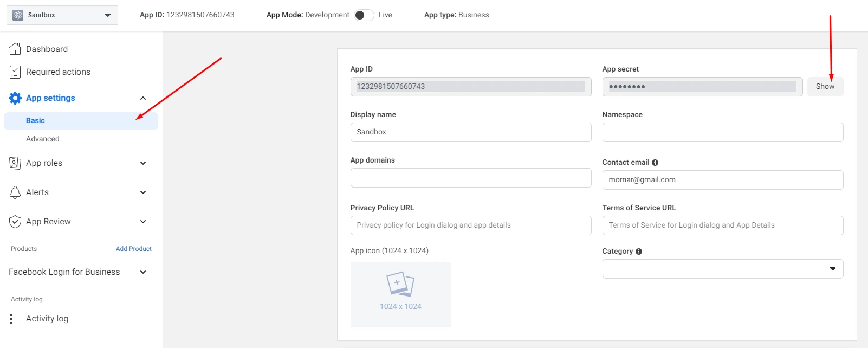Click the Dashboard home icon
The image size is (868, 348).
[x=15, y=49]
